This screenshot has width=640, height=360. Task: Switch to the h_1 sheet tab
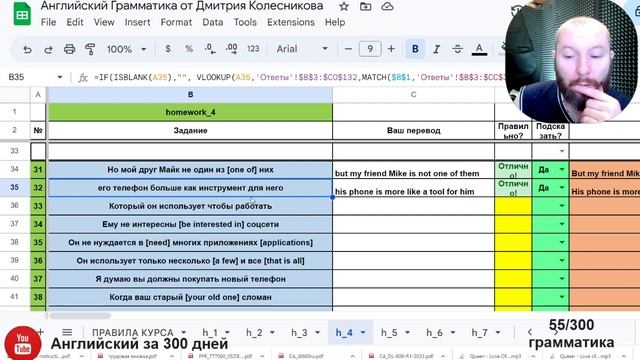point(210,333)
